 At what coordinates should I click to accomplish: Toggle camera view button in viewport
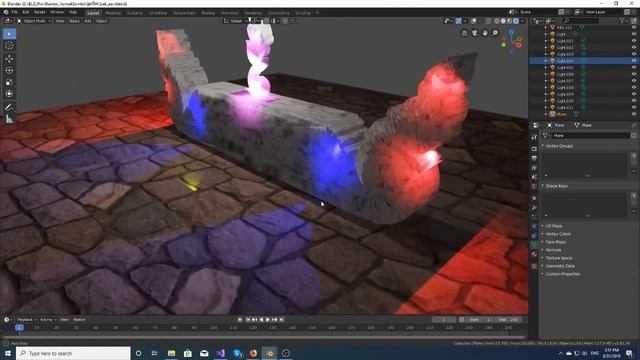[474, 33]
